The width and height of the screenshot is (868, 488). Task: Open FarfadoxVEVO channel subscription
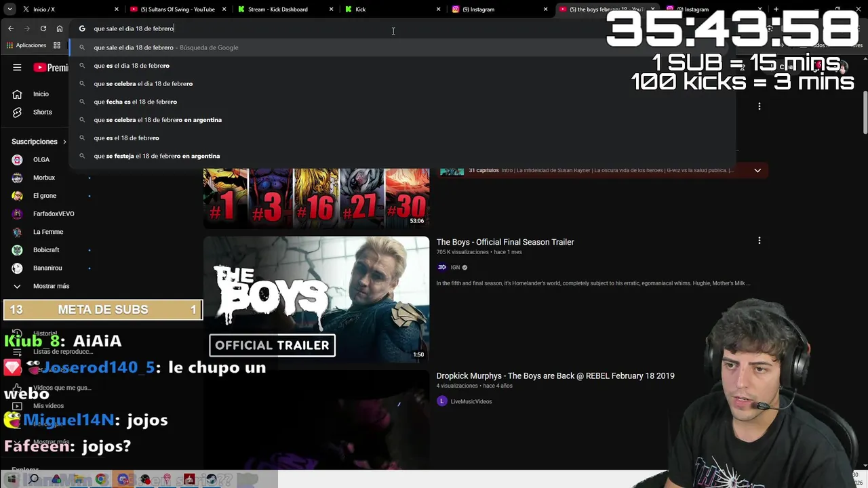[x=54, y=213]
